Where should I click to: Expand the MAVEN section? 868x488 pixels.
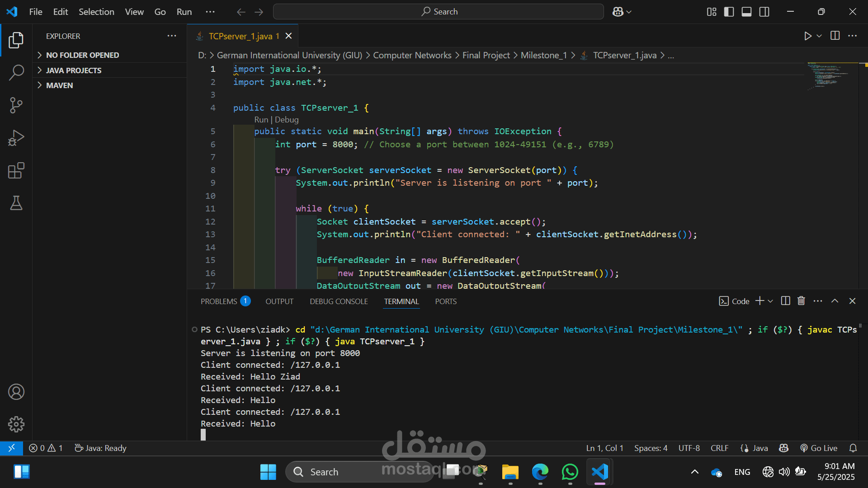pyautogui.click(x=59, y=85)
